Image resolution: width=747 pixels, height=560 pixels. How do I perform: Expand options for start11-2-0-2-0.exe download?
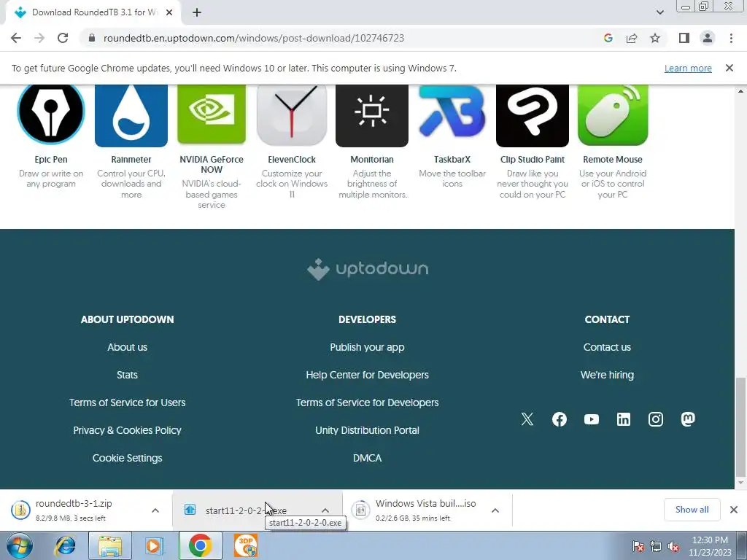coord(325,510)
